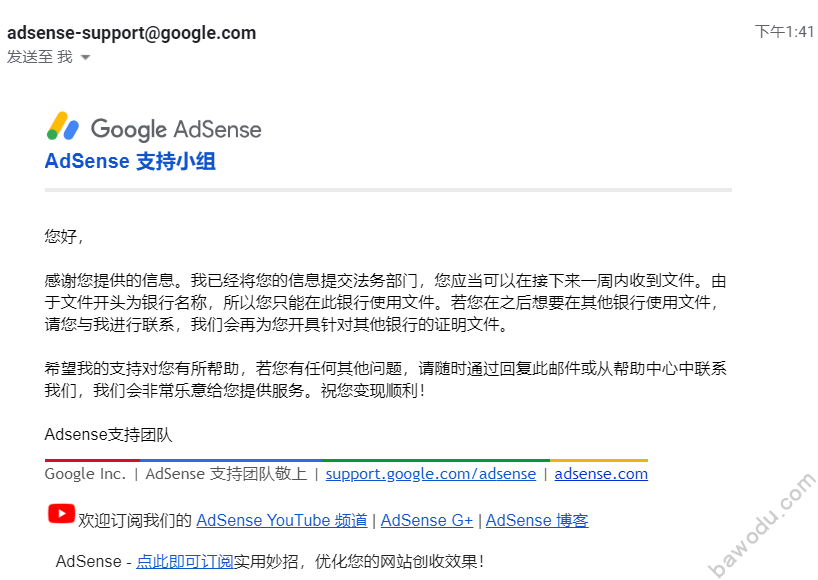This screenshot has height=580, width=818.
Task: Expand recipient details arrow next to 发送至 我
Action: click(86, 57)
